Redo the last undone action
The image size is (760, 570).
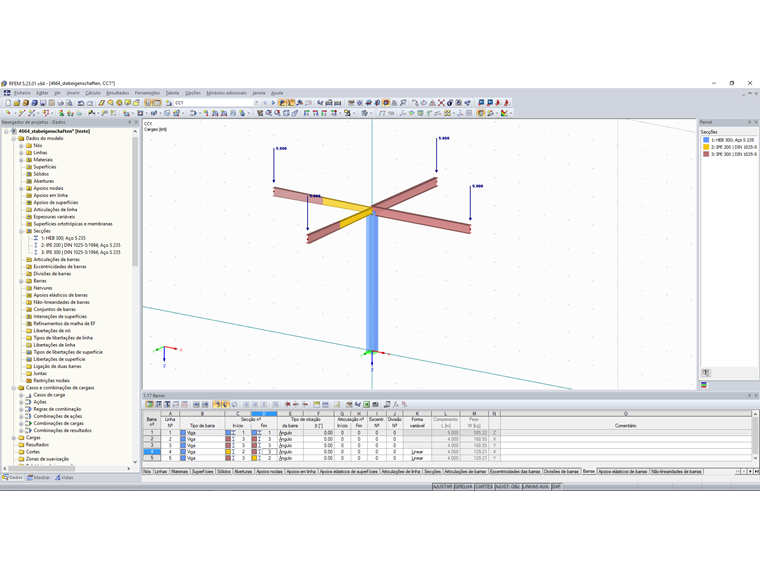[x=90, y=103]
